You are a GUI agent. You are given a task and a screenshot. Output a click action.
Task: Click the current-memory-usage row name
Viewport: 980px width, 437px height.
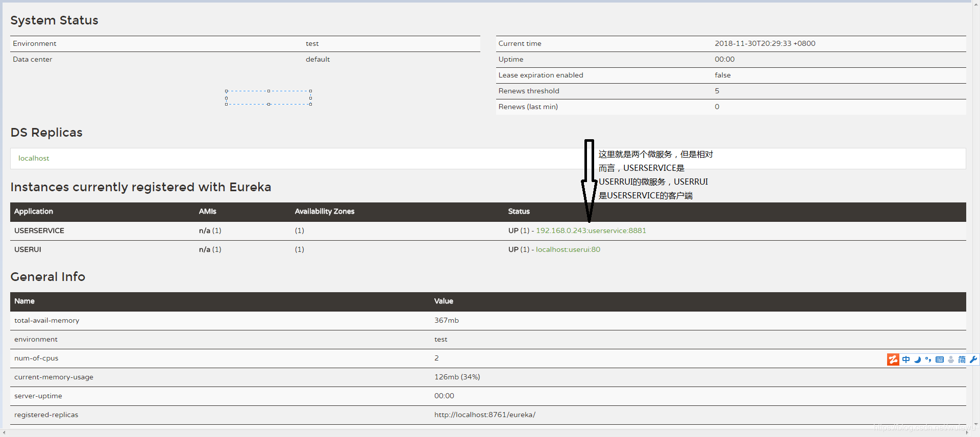(54, 377)
